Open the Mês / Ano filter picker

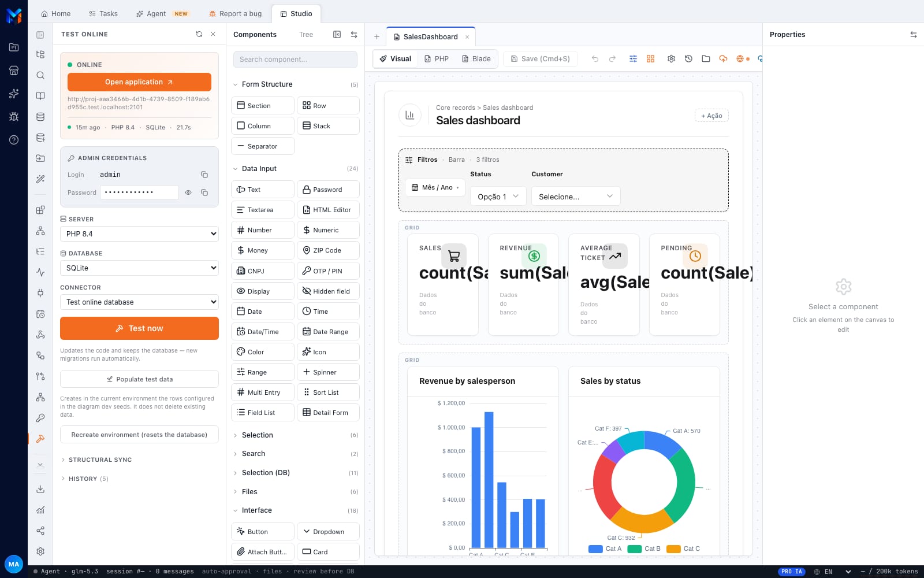pyautogui.click(x=435, y=187)
